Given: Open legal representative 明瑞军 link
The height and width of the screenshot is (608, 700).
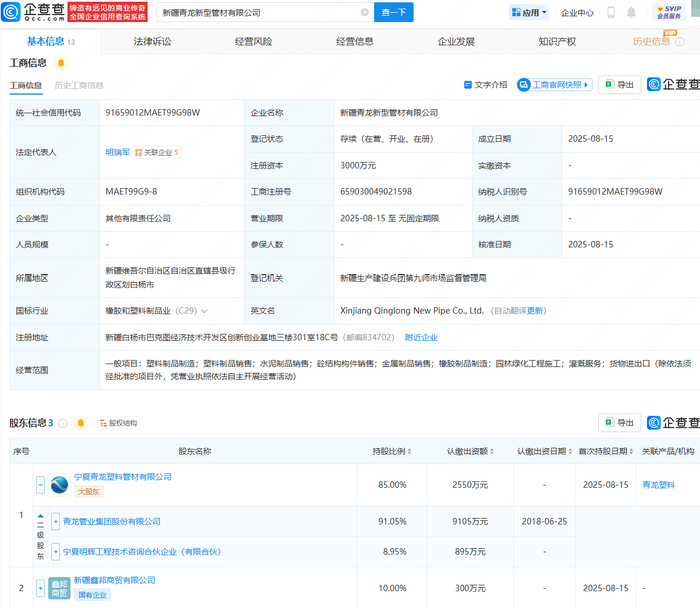Looking at the screenshot, I should (x=117, y=152).
